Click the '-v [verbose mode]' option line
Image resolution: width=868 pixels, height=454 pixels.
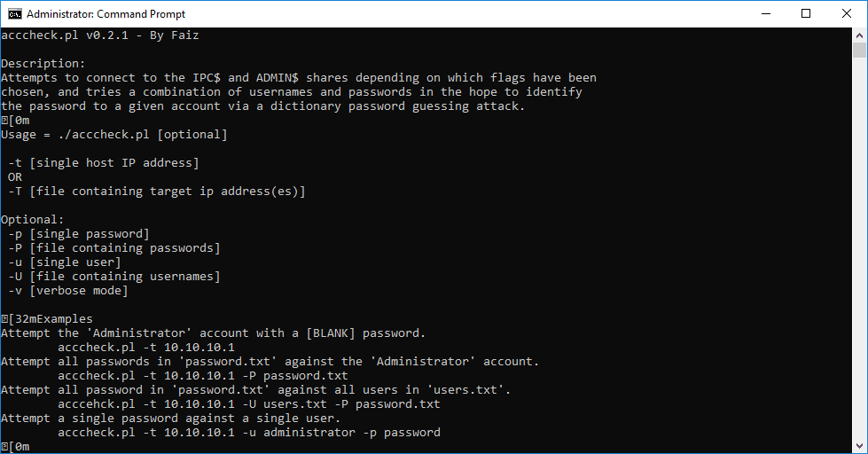(68, 291)
